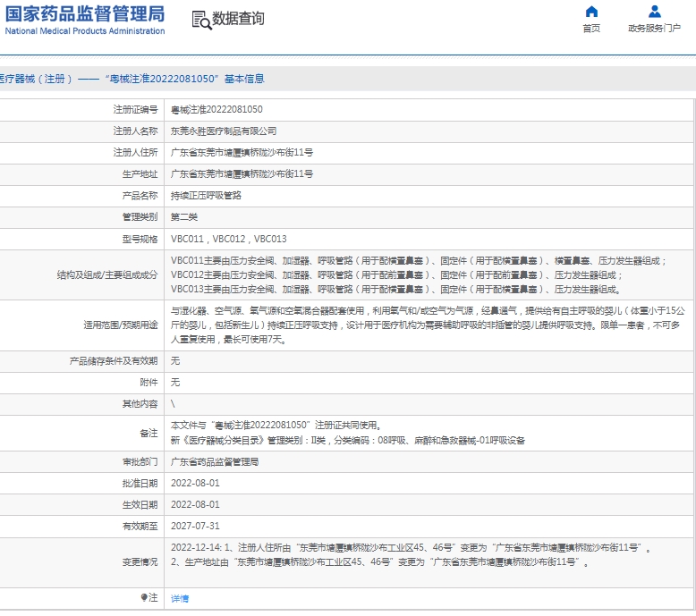Select product name 持续正压呼吸管路

[206, 196]
